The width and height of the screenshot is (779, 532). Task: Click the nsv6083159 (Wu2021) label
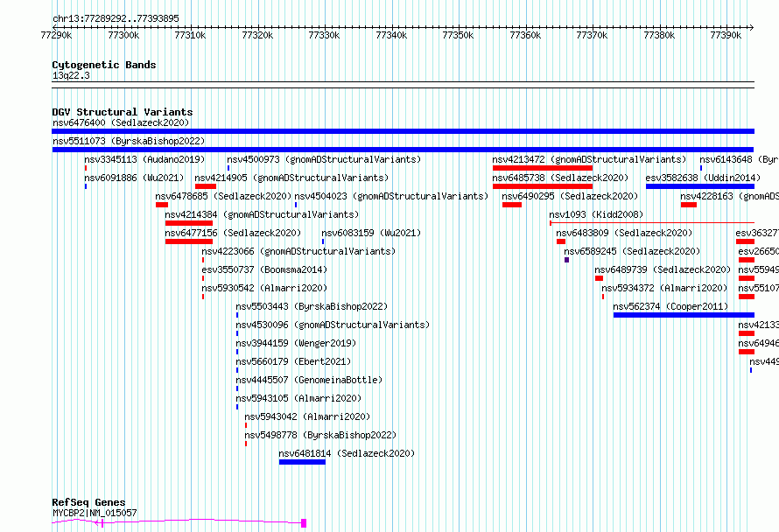coord(371,233)
